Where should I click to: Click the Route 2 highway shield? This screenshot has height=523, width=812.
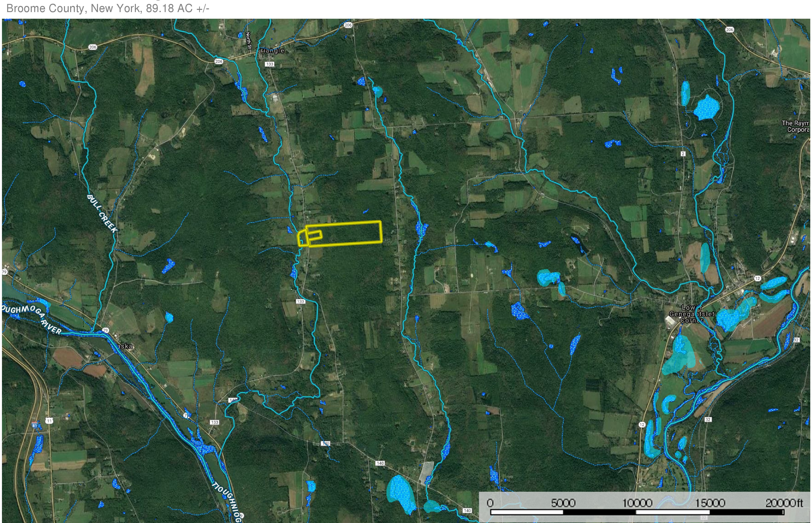(x=683, y=154)
